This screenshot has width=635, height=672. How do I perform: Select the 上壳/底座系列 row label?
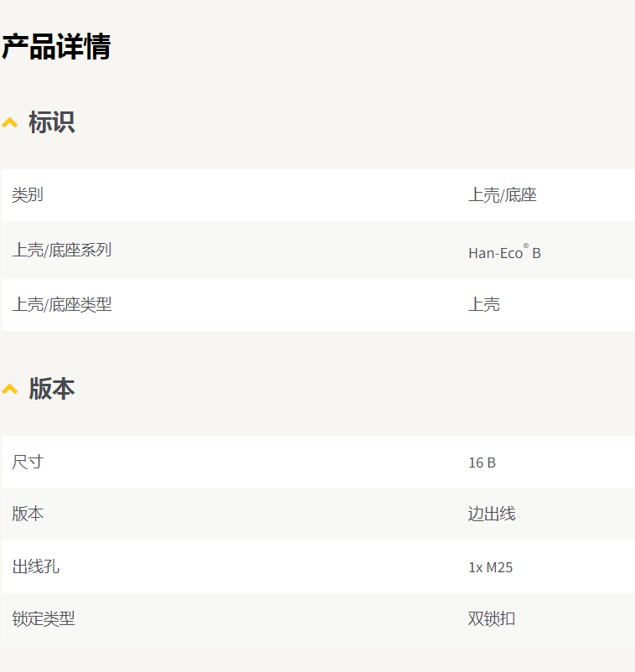pyautogui.click(x=62, y=250)
